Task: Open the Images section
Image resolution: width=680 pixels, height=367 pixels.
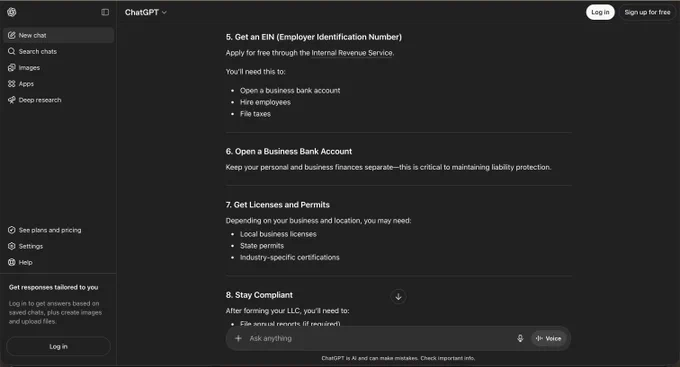Action: (x=59, y=68)
